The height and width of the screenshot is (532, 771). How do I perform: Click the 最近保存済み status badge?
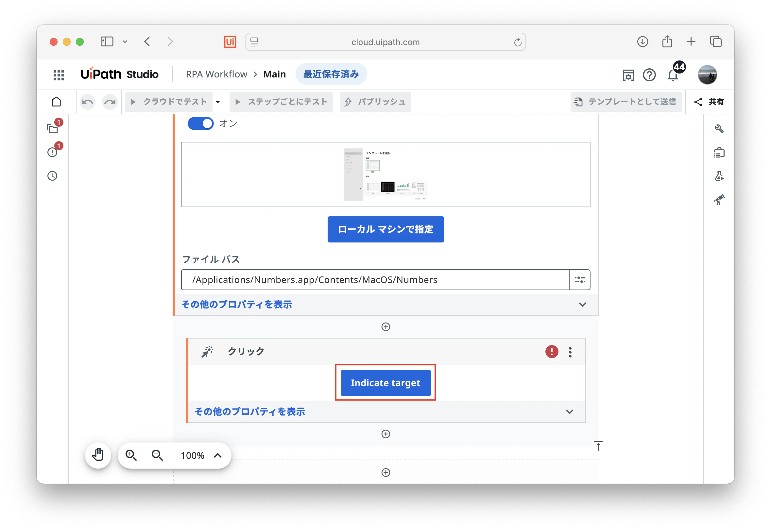coord(331,74)
